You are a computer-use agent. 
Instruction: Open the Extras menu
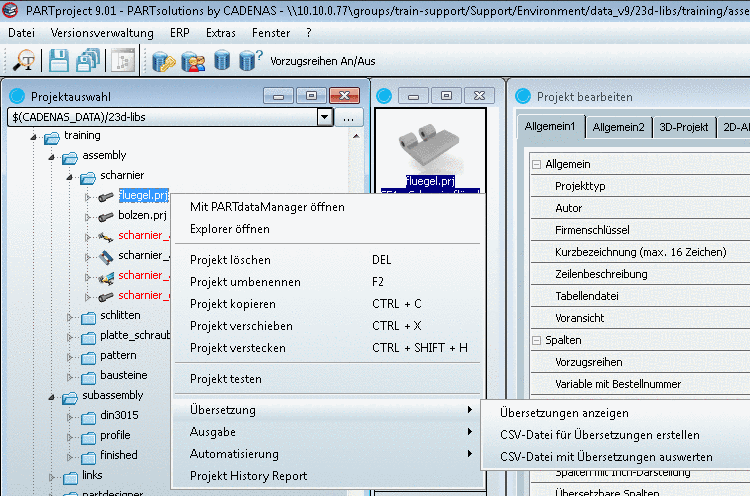(x=221, y=33)
